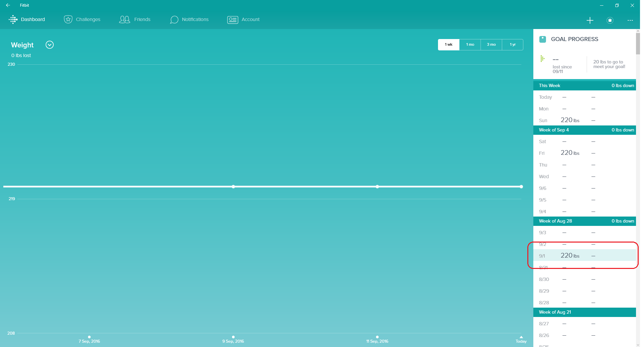
Task: Click the goal panel scrollbar thumb
Action: [x=638, y=43]
